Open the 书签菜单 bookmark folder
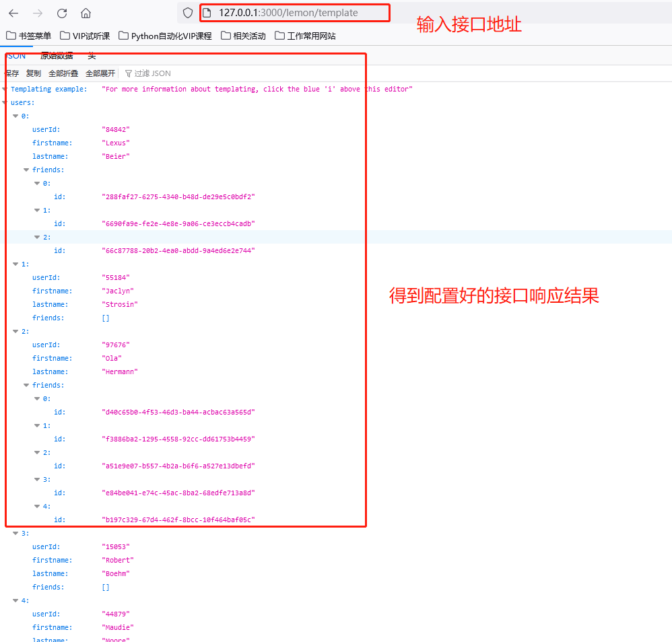 pyautogui.click(x=29, y=36)
